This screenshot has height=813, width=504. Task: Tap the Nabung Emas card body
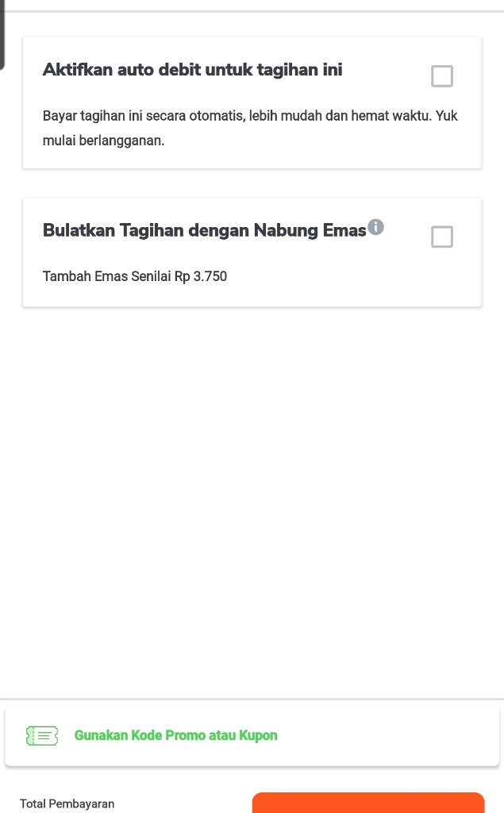point(252,252)
